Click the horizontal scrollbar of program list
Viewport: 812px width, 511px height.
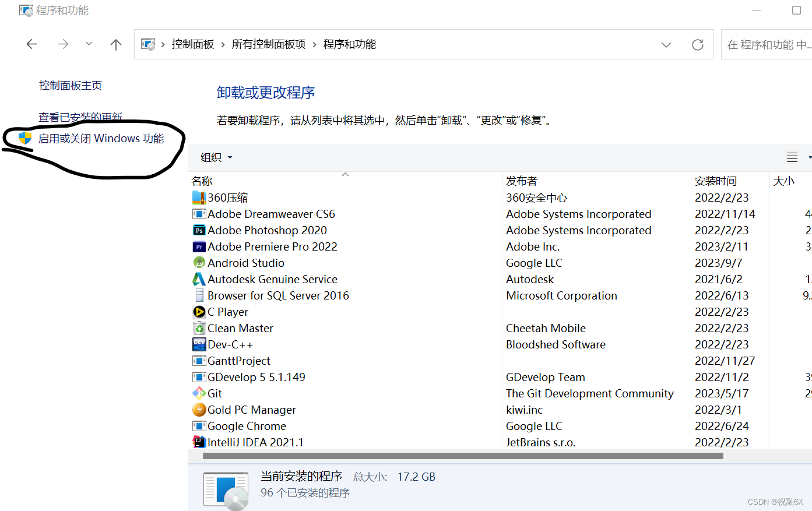click(463, 456)
